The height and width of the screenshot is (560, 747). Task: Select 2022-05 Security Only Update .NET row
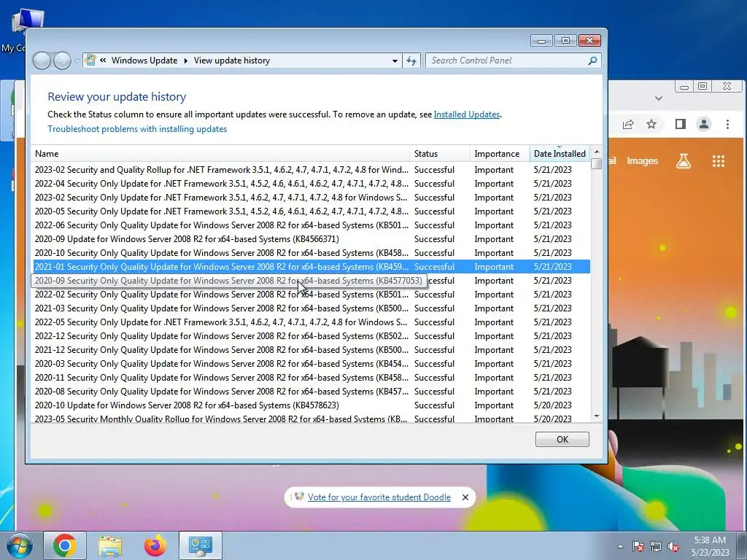(x=311, y=322)
